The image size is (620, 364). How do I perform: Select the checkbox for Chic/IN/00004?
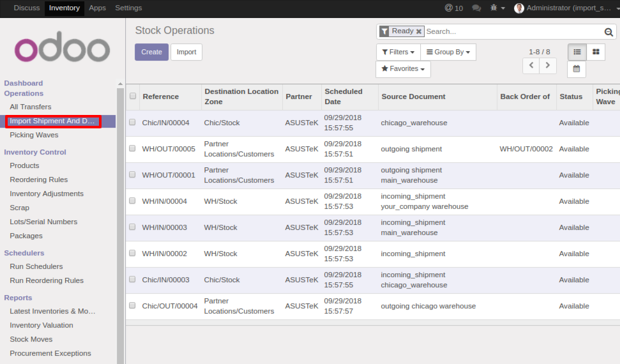point(132,122)
